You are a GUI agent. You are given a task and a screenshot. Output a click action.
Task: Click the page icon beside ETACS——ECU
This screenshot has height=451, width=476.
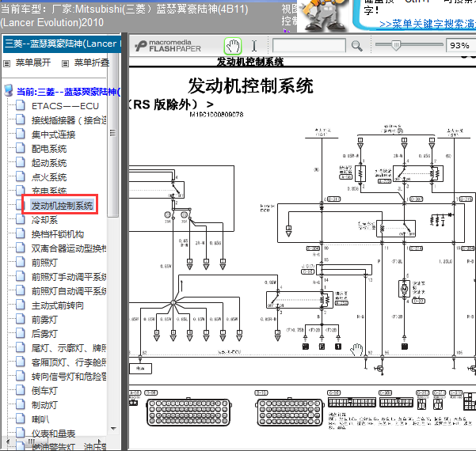21,105
